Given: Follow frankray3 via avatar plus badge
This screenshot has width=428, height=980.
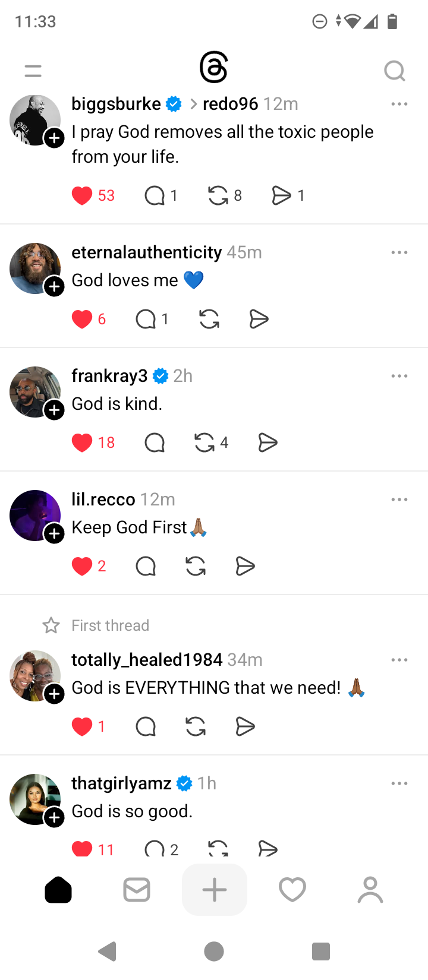Looking at the screenshot, I should [x=54, y=410].
